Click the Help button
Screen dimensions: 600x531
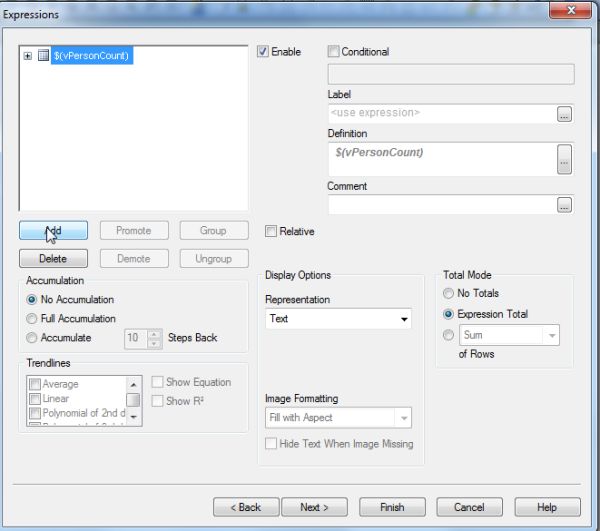(x=547, y=507)
